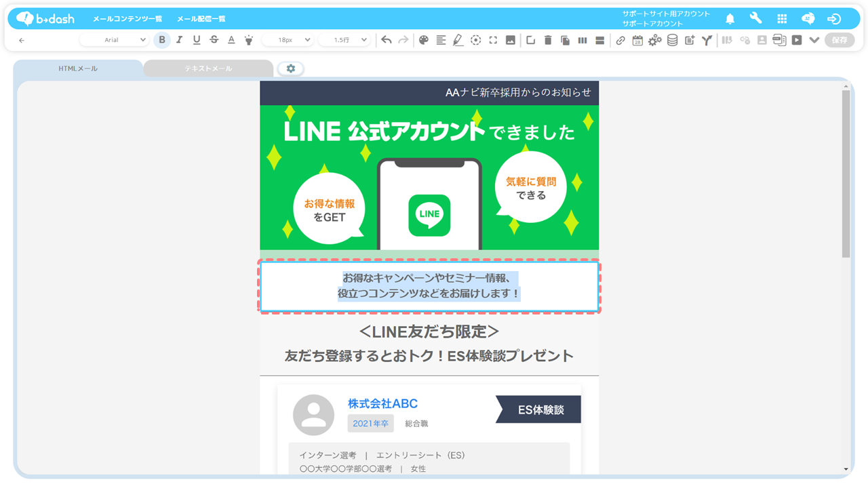Click the AAナビ新卒採用からのお知らせ header text
This screenshot has width=868, height=488.
[x=518, y=92]
